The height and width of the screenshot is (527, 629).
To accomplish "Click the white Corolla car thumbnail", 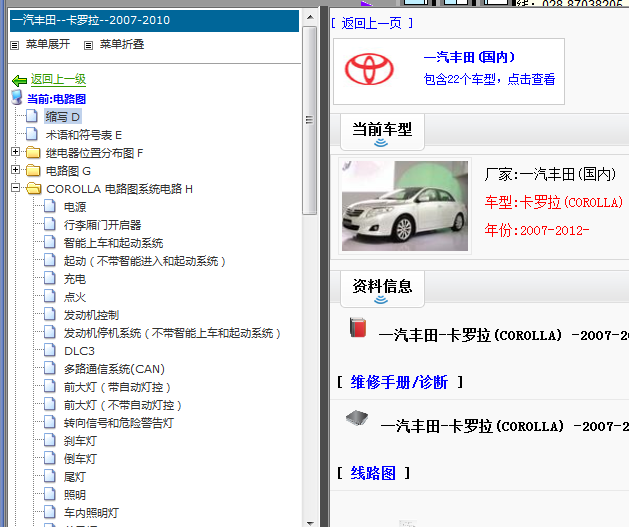I will (404, 206).
